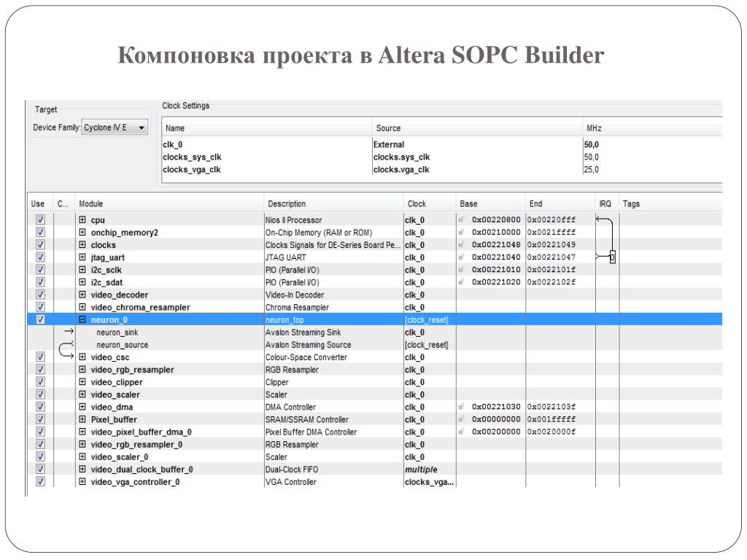Expand the video_csc module node

[82, 357]
